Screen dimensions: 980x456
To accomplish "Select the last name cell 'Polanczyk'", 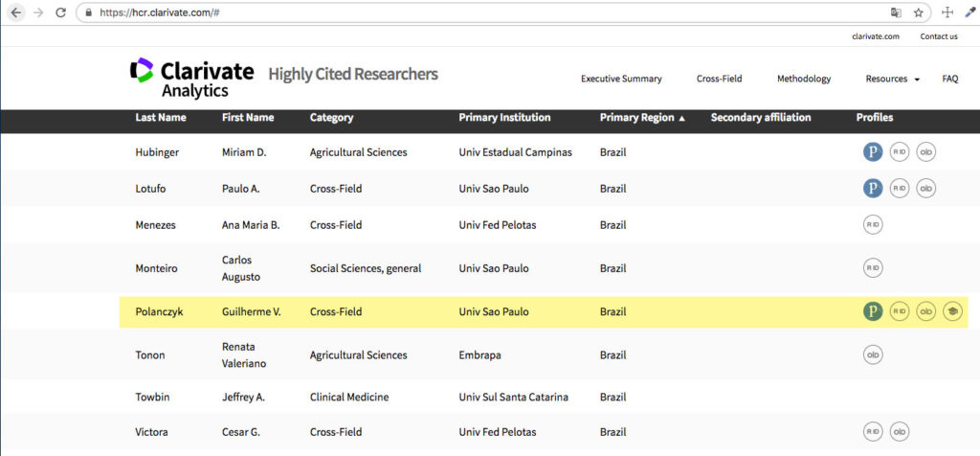I will [158, 311].
